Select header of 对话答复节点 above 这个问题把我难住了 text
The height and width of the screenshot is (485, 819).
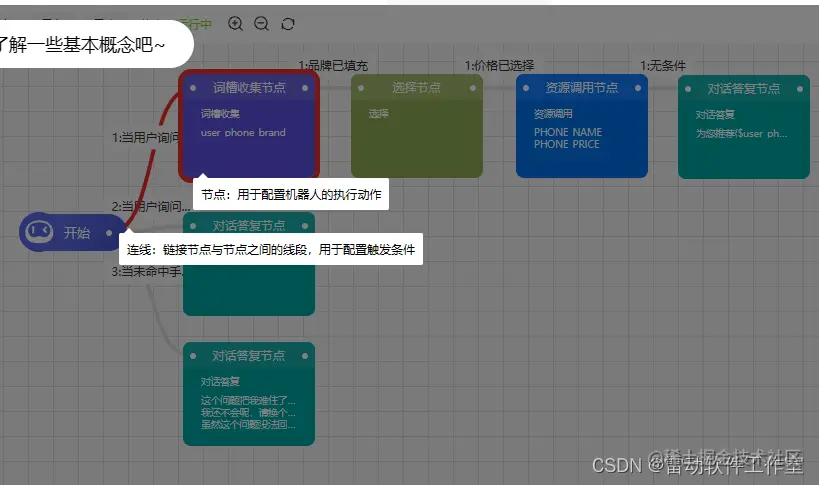click(249, 356)
